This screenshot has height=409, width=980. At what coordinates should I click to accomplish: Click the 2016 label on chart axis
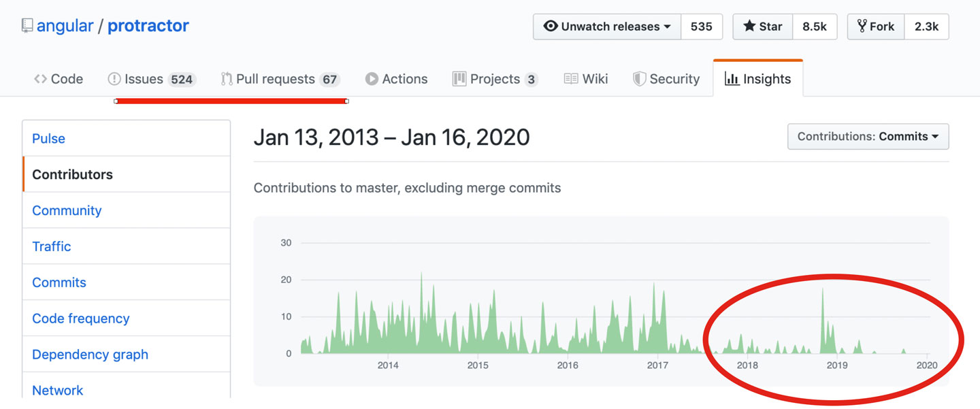(568, 365)
